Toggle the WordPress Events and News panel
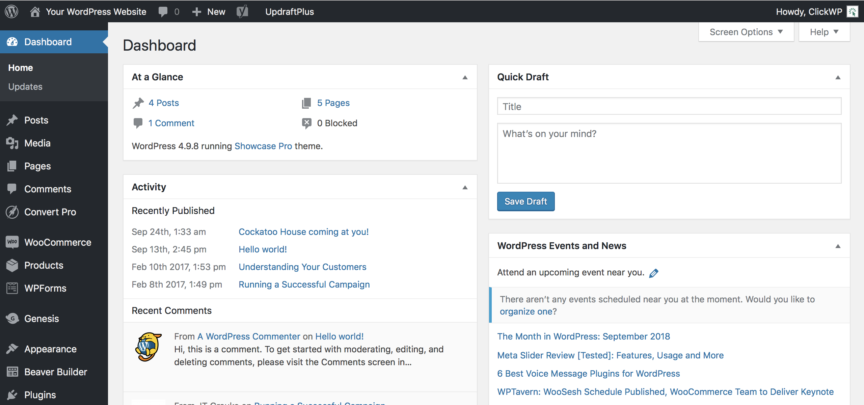 [836, 245]
